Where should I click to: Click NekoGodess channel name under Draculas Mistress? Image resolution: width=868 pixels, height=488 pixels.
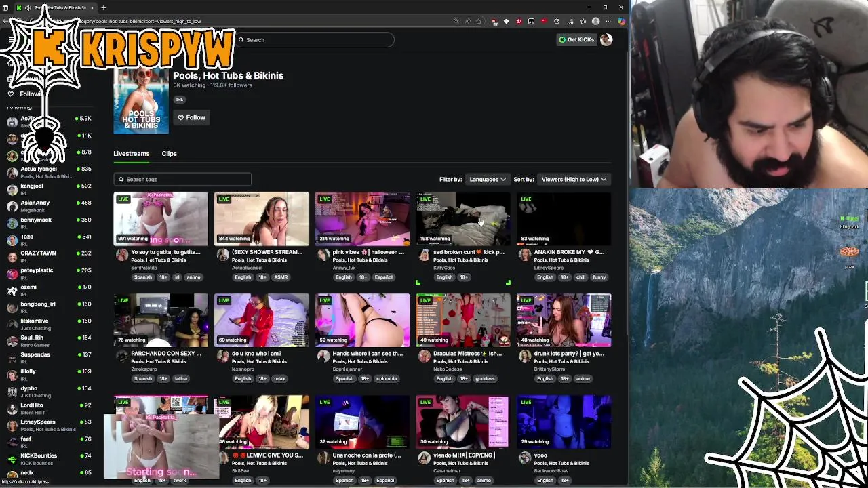(448, 369)
